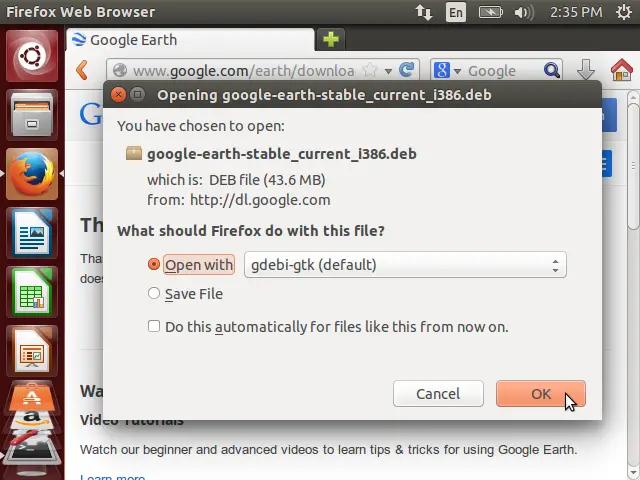Viewport: 640px width, 480px height.
Task: Bookmark this page with the star icon
Action: (370, 70)
